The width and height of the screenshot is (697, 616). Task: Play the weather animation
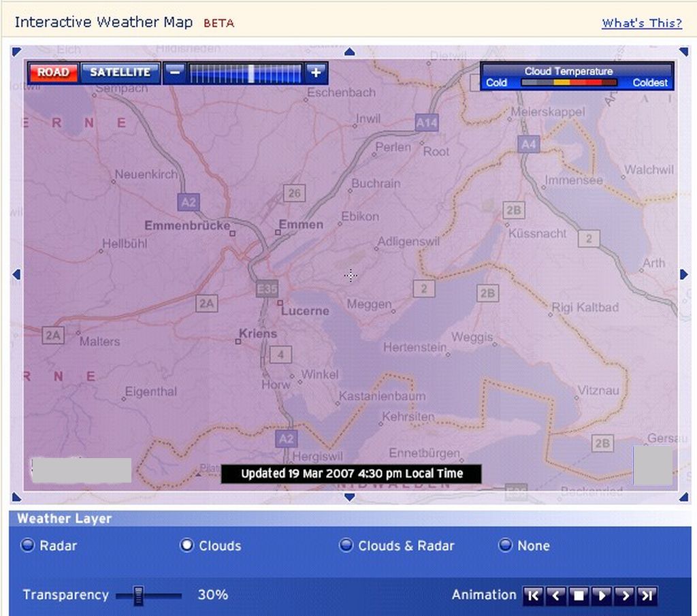[601, 596]
